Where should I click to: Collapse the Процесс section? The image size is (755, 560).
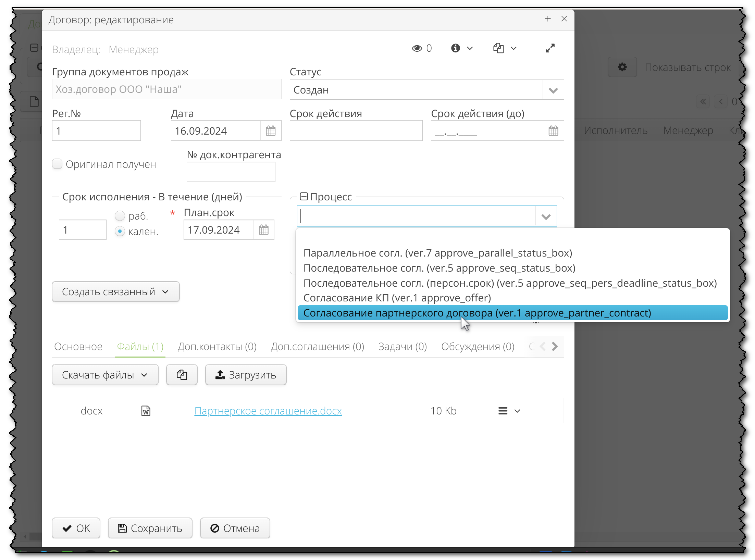[x=304, y=197]
